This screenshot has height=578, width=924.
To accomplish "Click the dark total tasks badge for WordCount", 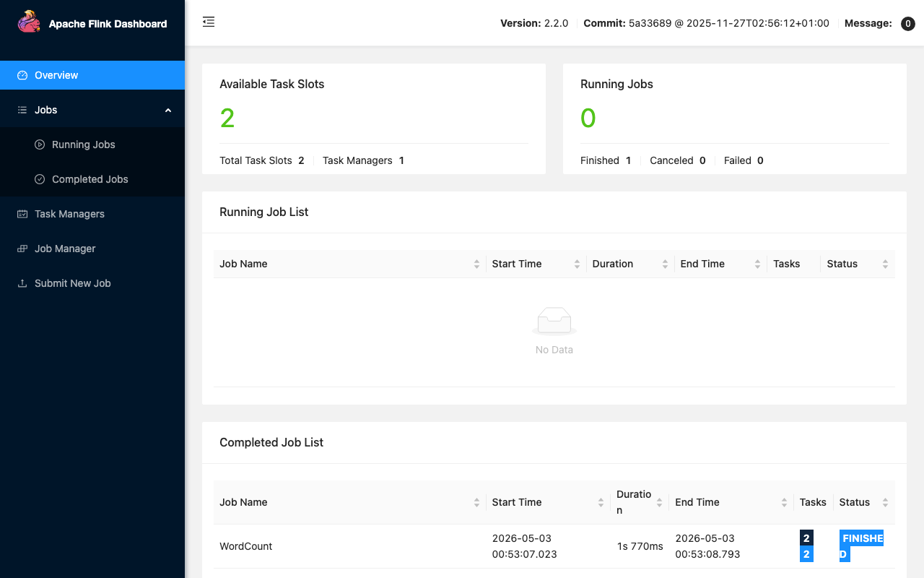I will tap(806, 538).
